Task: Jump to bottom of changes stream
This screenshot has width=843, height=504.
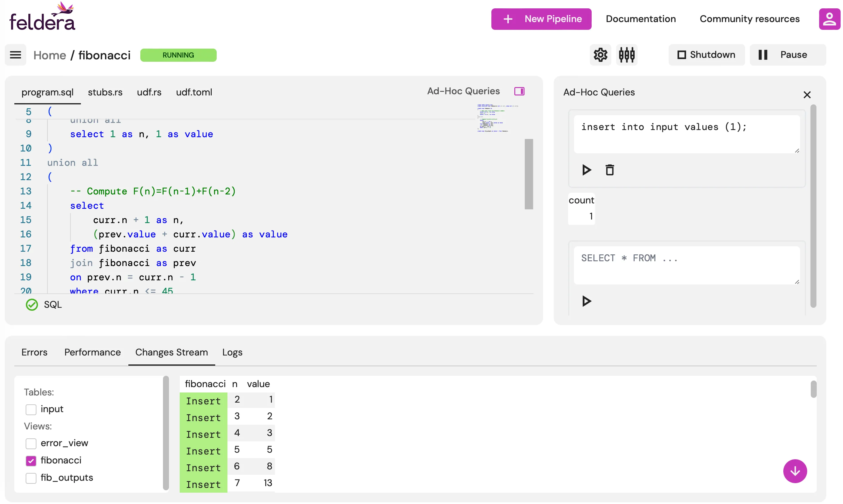Action: click(795, 471)
